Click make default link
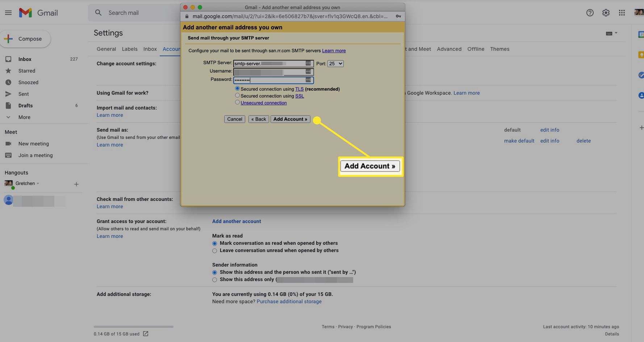Screen dimensions: 644x342 [x=519, y=141]
